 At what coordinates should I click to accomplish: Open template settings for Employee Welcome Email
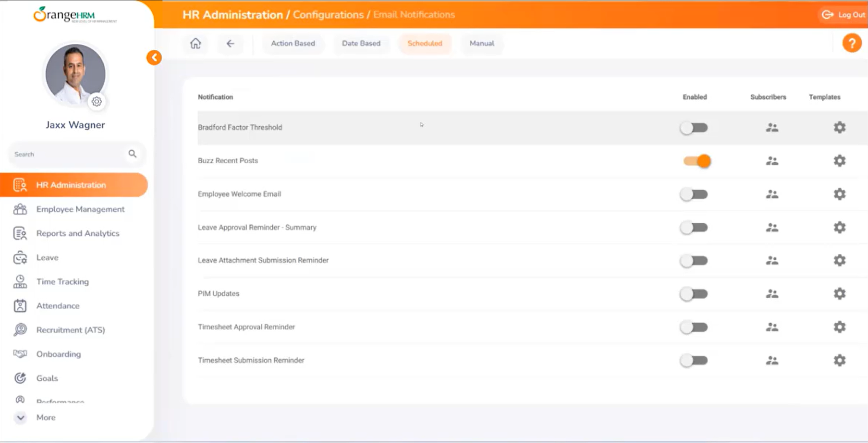(839, 194)
